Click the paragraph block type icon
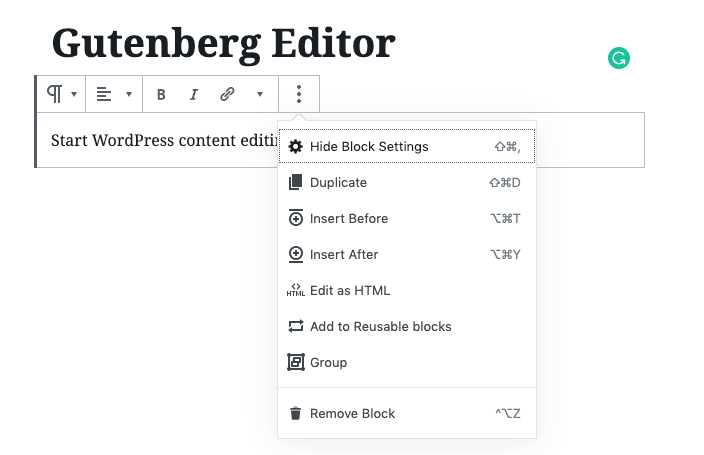The width and height of the screenshot is (704, 455). pyautogui.click(x=54, y=94)
